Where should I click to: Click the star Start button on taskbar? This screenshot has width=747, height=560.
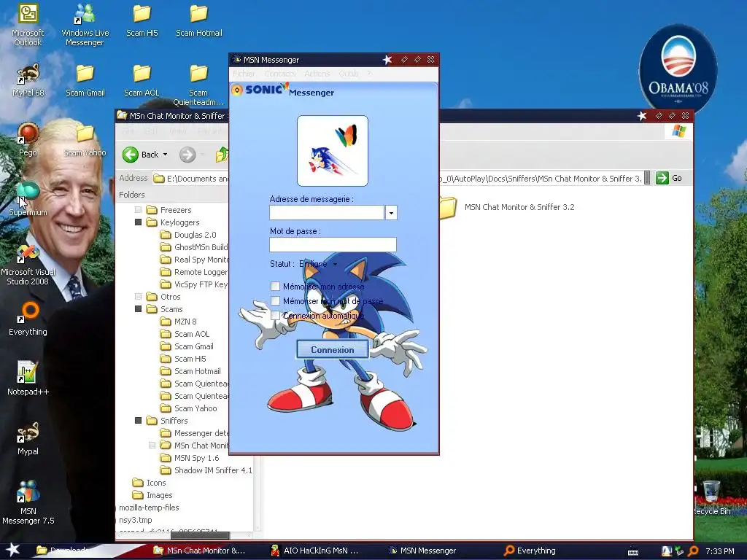[12, 550]
